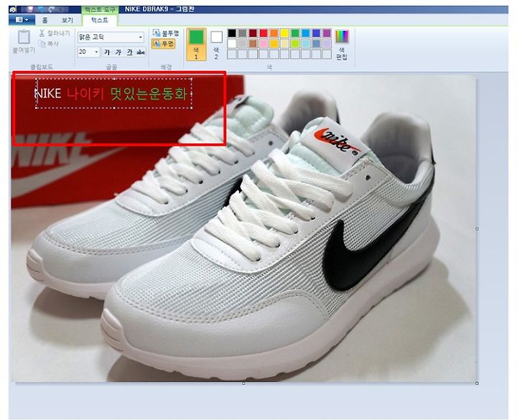The height and width of the screenshot is (420, 517).
Task: Click the 붙여넣기 paste clipboard icon
Action: [x=24, y=37]
